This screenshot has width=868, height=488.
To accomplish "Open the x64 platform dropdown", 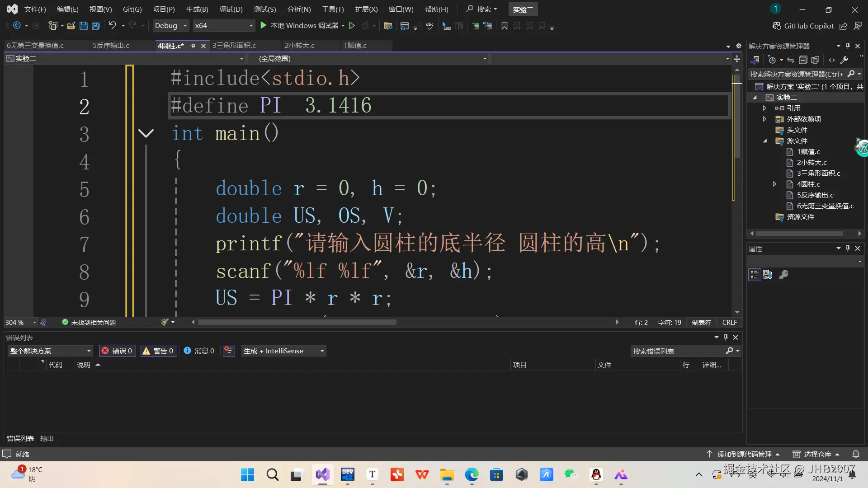I will click(223, 25).
